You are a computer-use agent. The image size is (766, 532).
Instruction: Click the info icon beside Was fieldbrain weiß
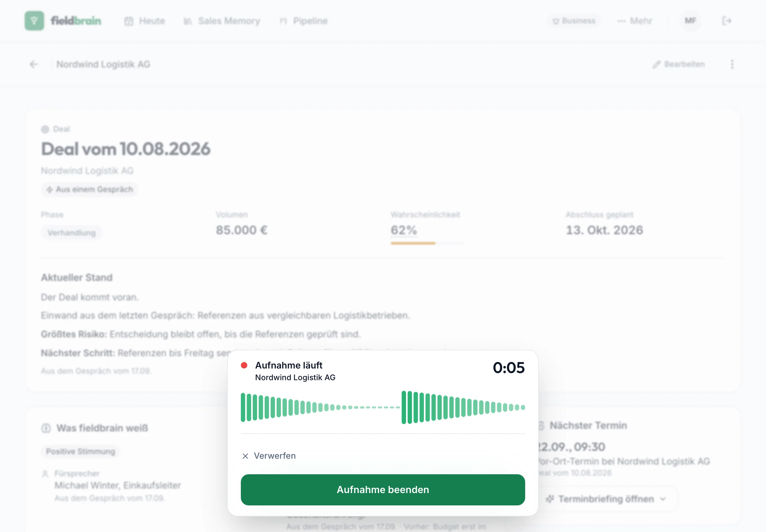point(46,428)
